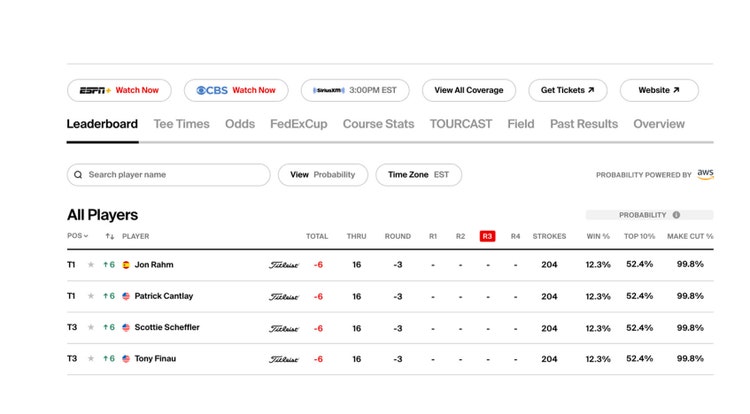This screenshot has height=414, width=750.
Task: Click the Search player name field
Action: (175, 175)
